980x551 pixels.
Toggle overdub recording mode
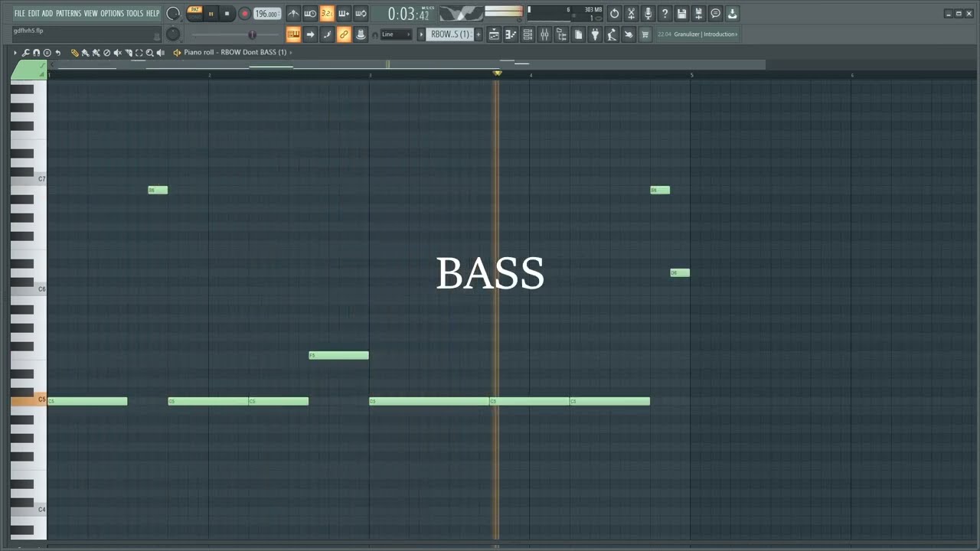pos(344,14)
